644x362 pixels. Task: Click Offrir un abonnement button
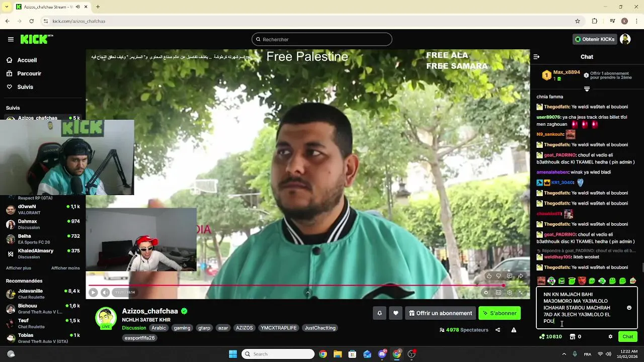tap(440, 313)
